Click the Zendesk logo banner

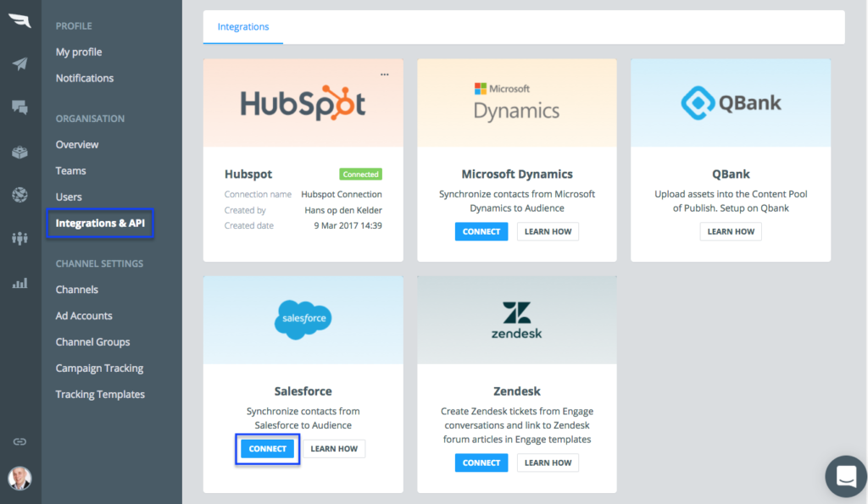[x=516, y=320]
